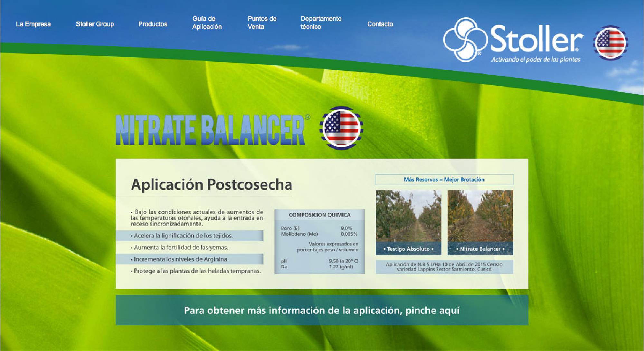Open the Nitrate Balancer orchard photo
644x351 pixels.
pyautogui.click(x=480, y=222)
